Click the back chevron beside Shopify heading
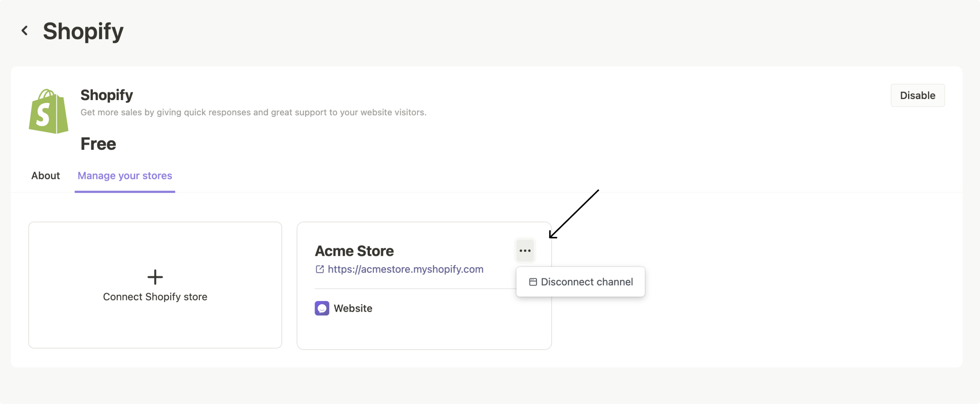980x404 pixels. [x=25, y=30]
